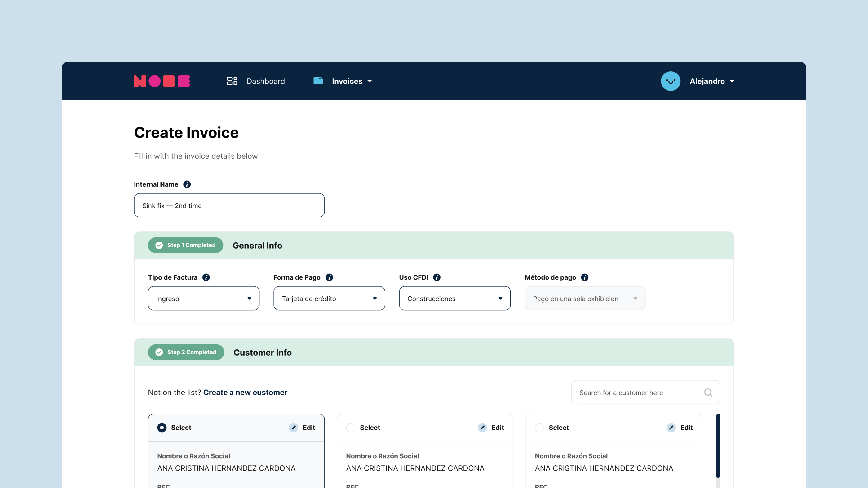Screen dimensions: 868x488
Task: Click the Step 2 Completed badge
Action: (x=186, y=352)
